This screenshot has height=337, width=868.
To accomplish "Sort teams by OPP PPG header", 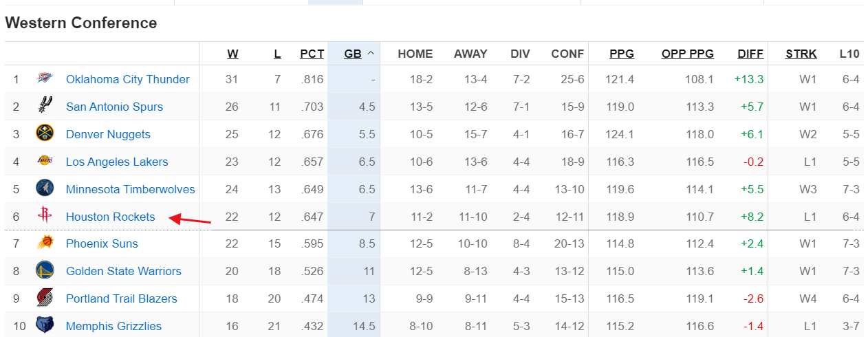I will (688, 54).
